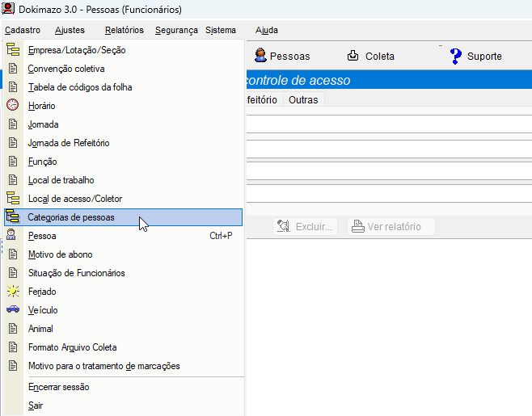The width and height of the screenshot is (532, 416).
Task: Click the blue car icon beside Veículo
Action: (12, 310)
